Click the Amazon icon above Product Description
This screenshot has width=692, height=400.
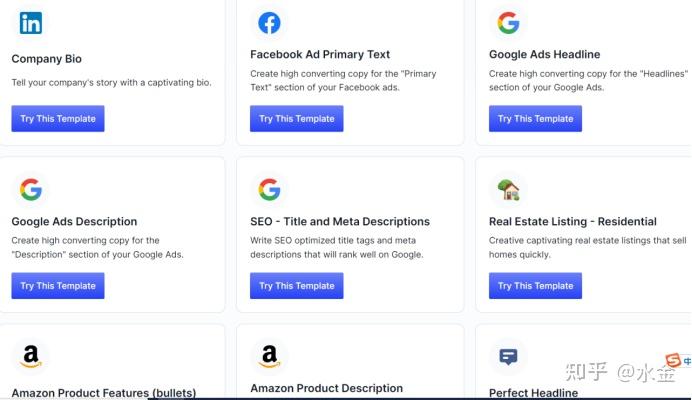(269, 356)
